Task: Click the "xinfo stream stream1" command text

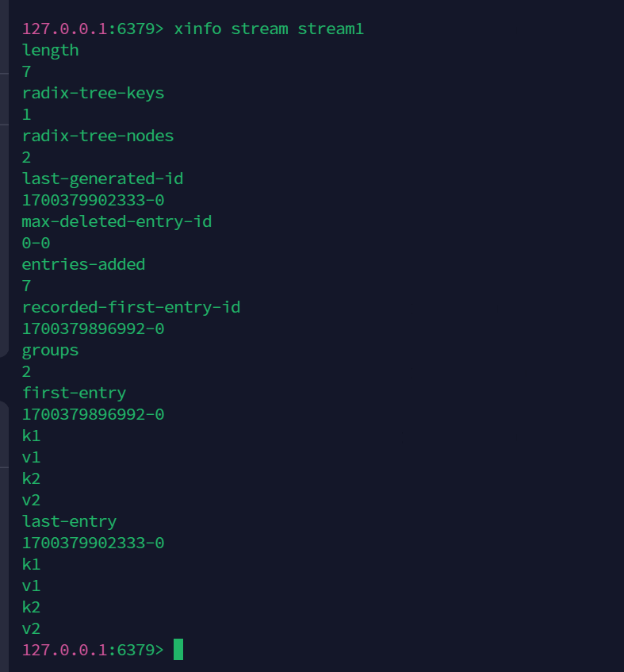Action: coord(269,29)
